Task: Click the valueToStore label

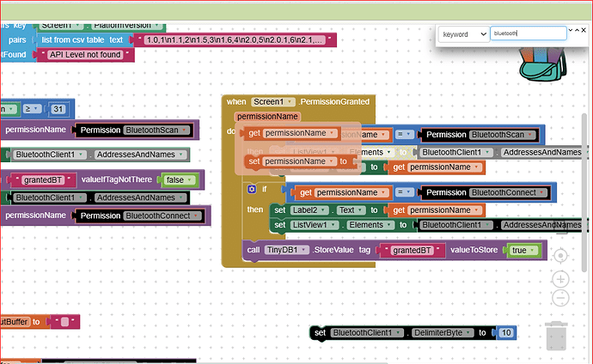Action: tap(474, 250)
